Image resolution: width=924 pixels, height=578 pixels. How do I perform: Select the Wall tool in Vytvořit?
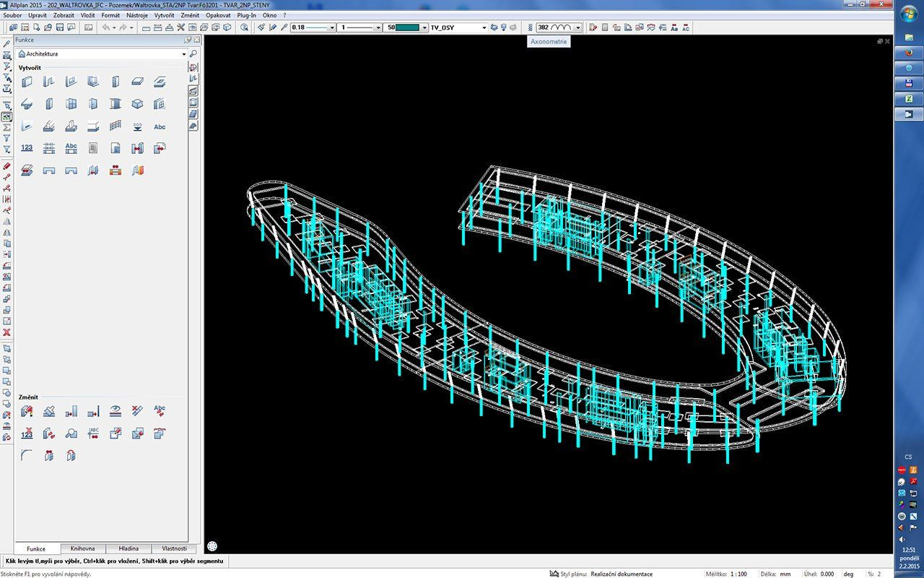(27, 82)
